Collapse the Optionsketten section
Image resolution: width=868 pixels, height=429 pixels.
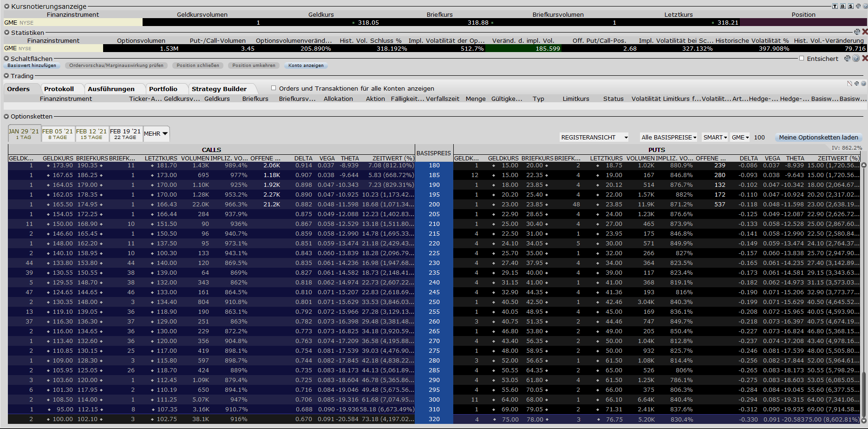point(7,116)
